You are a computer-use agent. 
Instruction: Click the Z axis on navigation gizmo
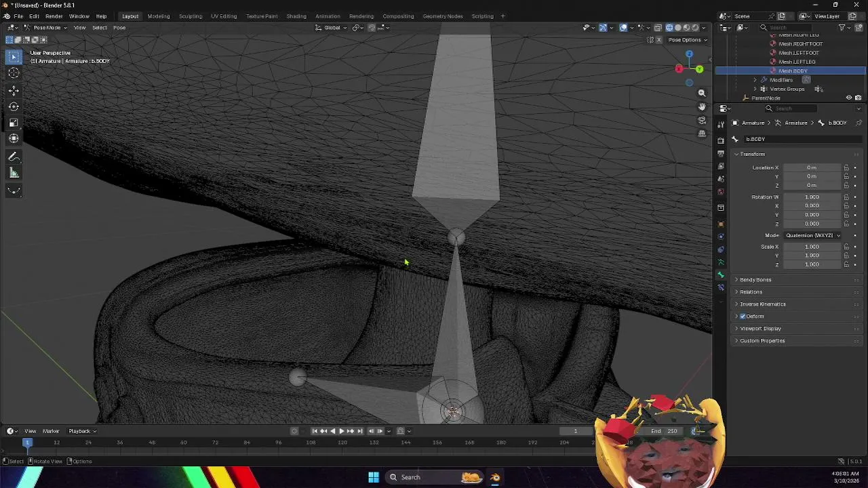(689, 54)
